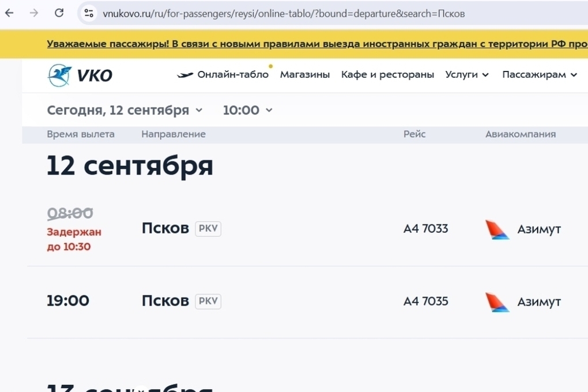Reload the page with refresh icon
The width and height of the screenshot is (588, 392).
(x=59, y=13)
